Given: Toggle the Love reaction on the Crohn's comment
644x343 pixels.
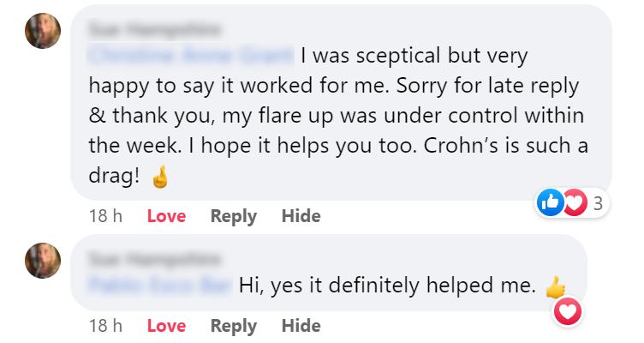Looking at the screenshot, I should [166, 216].
